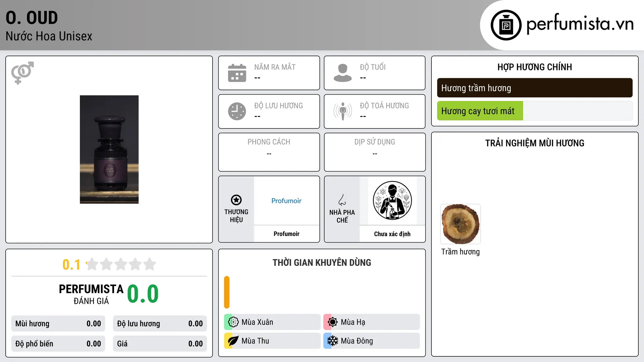The image size is (644, 362).
Task: Click the Hương trầm hương accord bar
Action: (535, 88)
